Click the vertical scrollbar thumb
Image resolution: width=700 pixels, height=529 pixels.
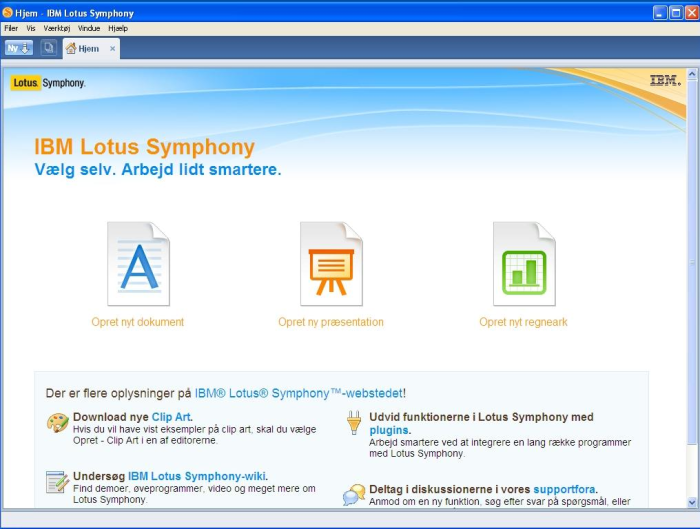[x=692, y=262]
